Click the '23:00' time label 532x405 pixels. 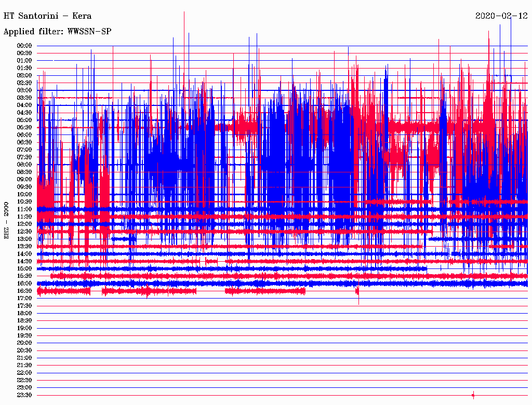tap(24, 388)
